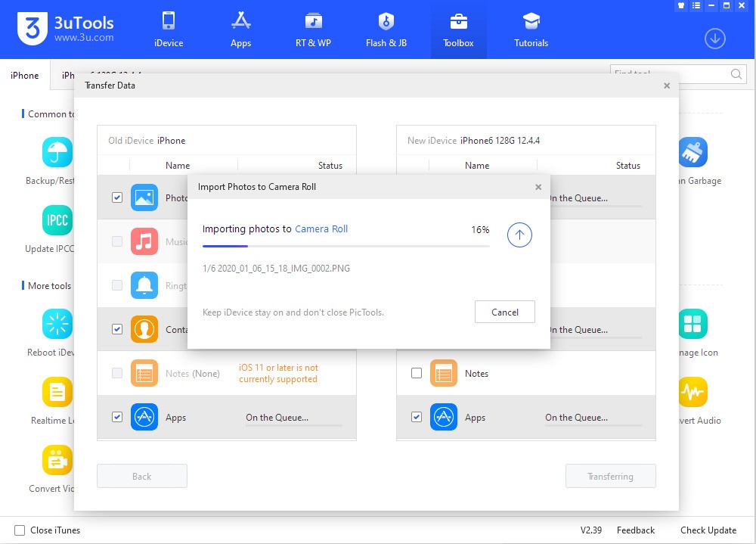Click the Camera Roll link
Screen dimensions: 756x544
(321, 228)
